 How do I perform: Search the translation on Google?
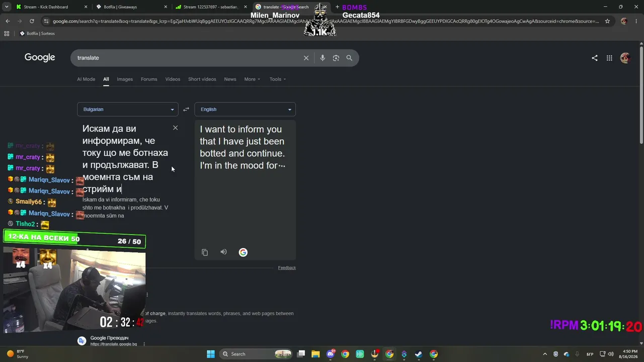coord(243,252)
